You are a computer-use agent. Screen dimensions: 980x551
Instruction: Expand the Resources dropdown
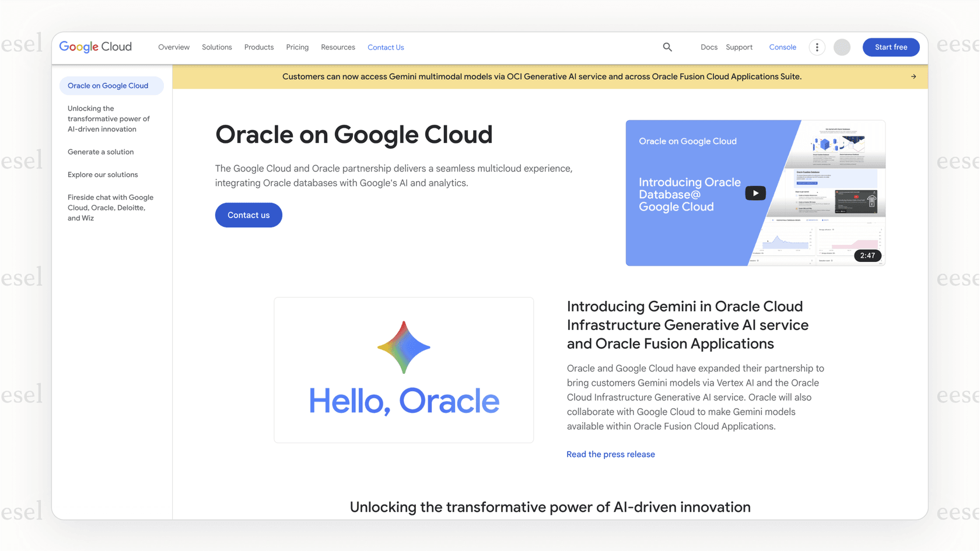[x=338, y=47]
